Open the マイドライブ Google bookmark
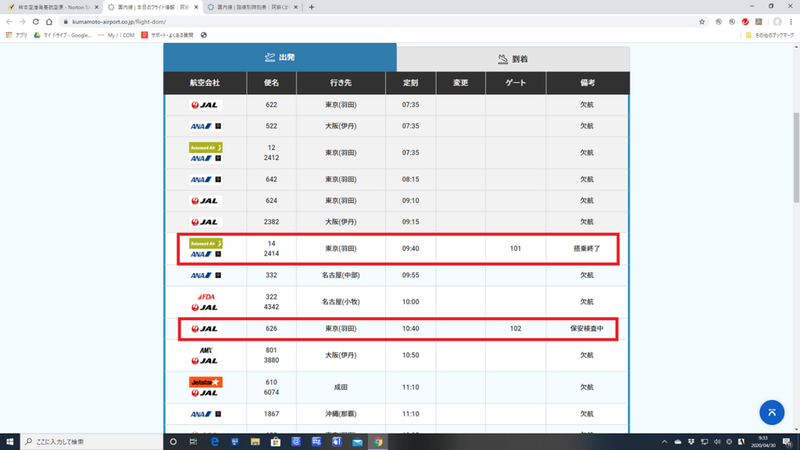 (62, 35)
